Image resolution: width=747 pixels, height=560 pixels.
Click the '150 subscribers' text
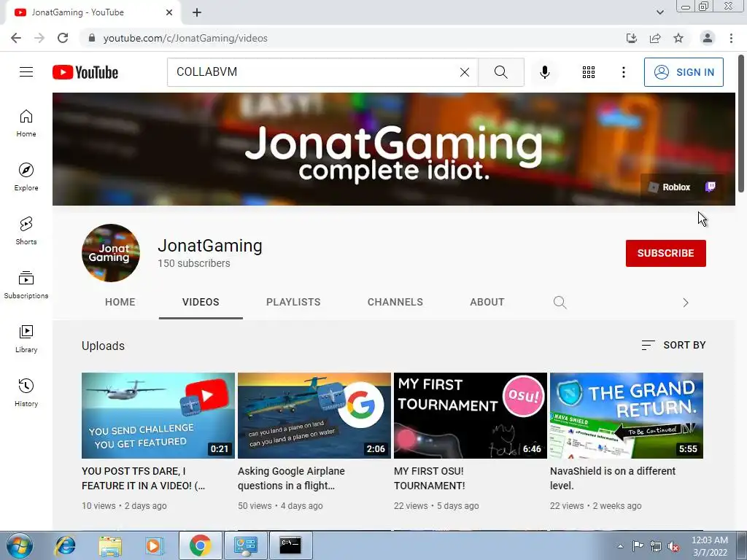pyautogui.click(x=194, y=263)
